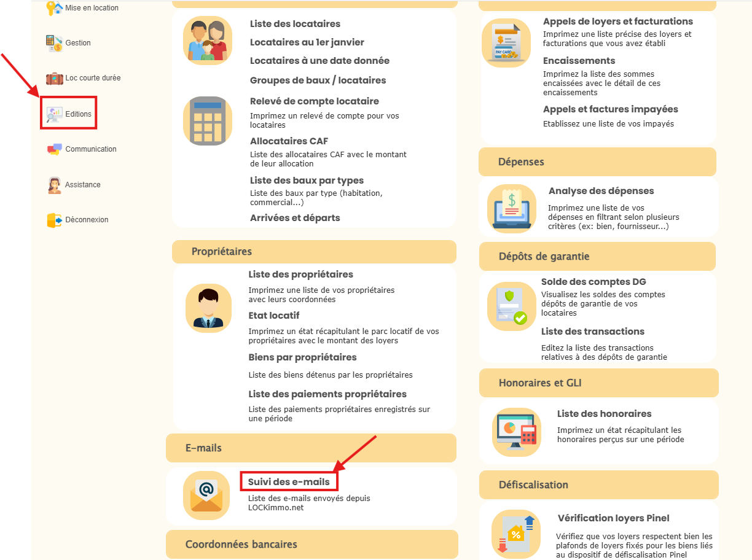Click the Déconnexion logout icon
The image size is (752, 560).
coord(55,220)
